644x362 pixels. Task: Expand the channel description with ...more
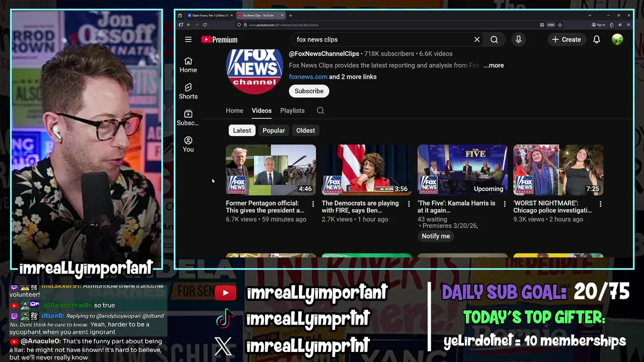494,65
